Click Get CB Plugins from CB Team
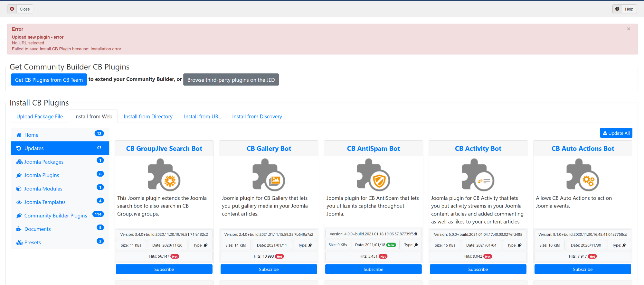This screenshot has height=285, width=644. coord(49,80)
